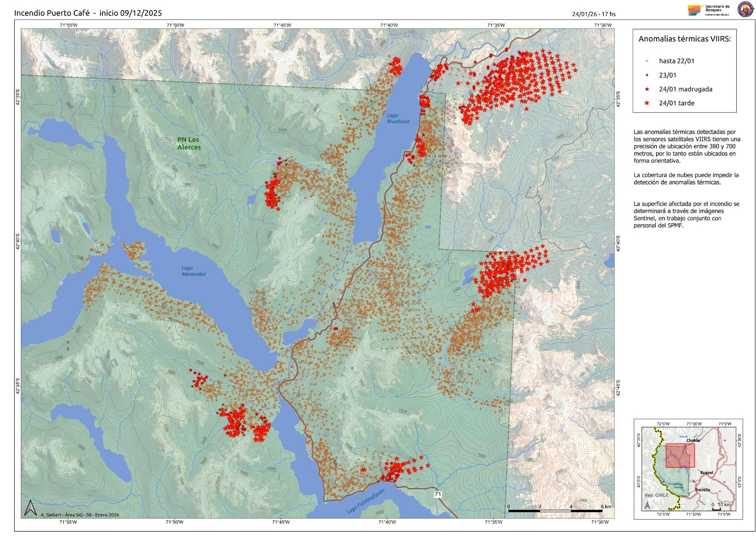Click the 'Lago Menendez' lake label
756x541 pixels.
tap(193, 271)
